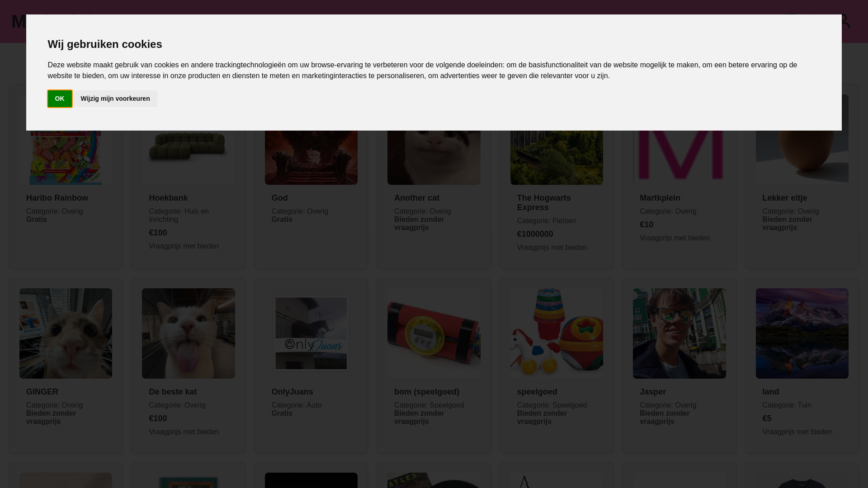
Task: Click the 'Lekker eitje' listing title
Action: point(784,198)
